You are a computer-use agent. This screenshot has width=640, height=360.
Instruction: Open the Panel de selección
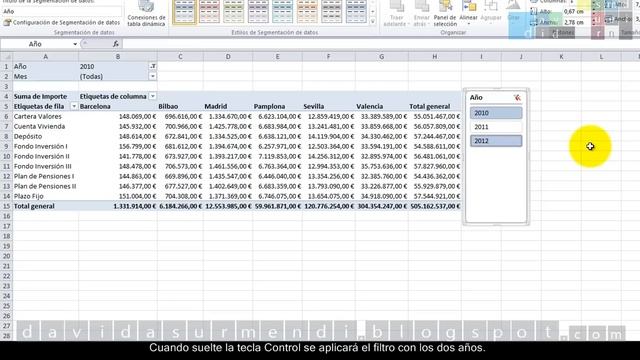445,14
